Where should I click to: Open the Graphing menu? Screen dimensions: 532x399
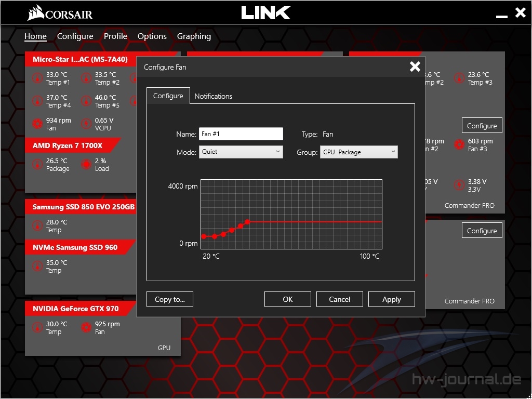194,36
